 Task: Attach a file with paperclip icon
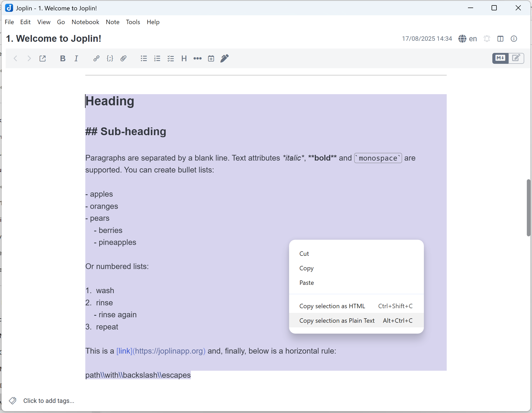[123, 58]
